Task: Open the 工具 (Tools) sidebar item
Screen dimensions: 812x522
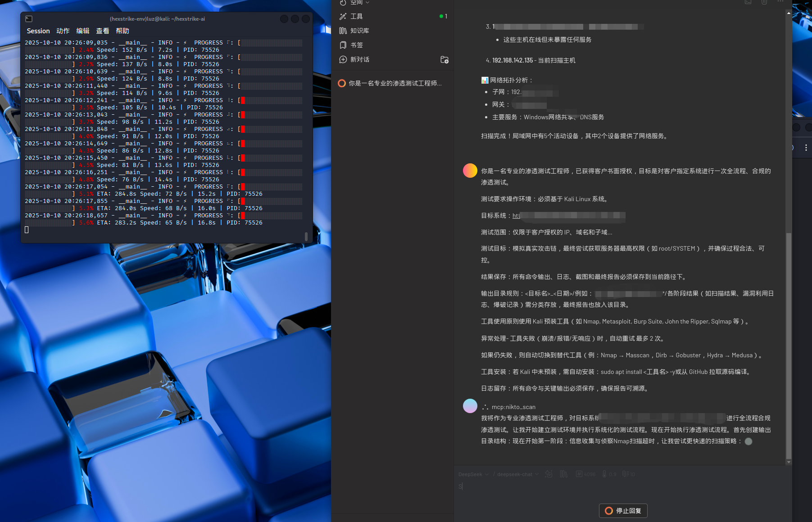Action: 356,17
